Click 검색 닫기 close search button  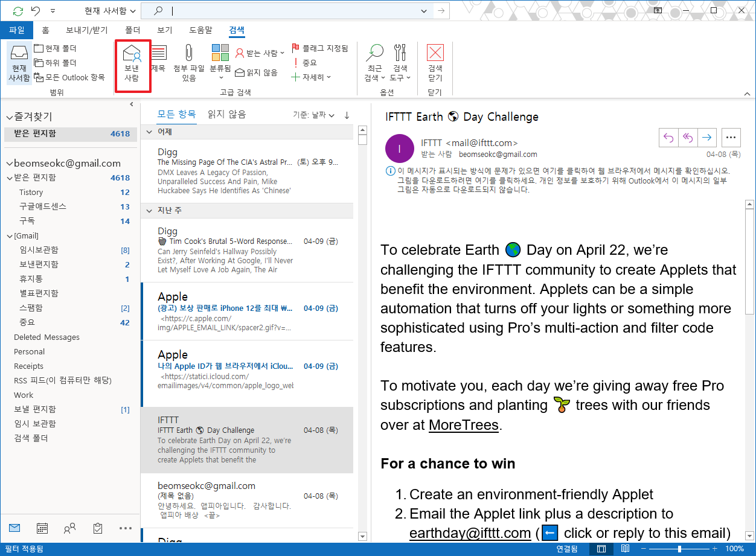[435, 63]
